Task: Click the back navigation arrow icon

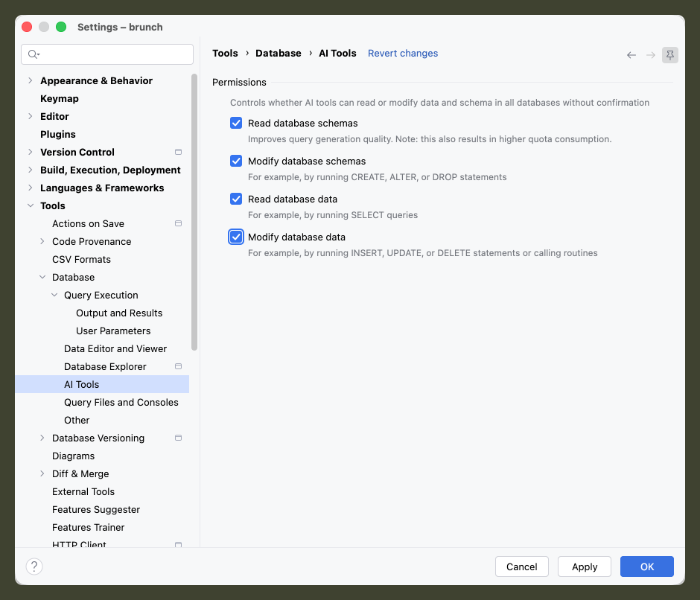Action: 631,55
